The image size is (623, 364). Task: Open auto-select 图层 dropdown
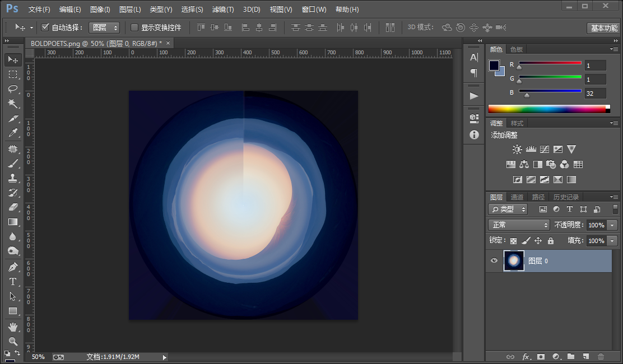point(104,27)
